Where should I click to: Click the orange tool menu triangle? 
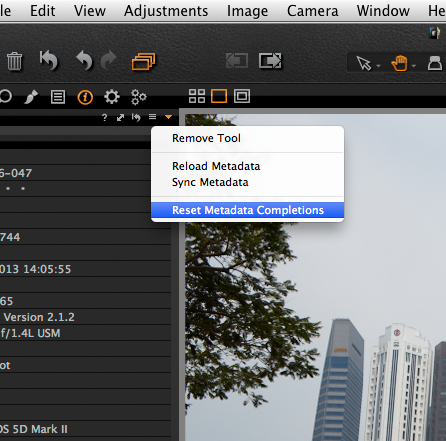tap(168, 117)
